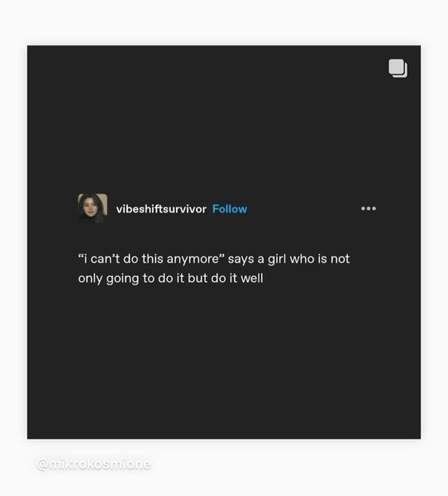
Task: Click the @mikrokosmione watermark handle
Action: point(94,464)
